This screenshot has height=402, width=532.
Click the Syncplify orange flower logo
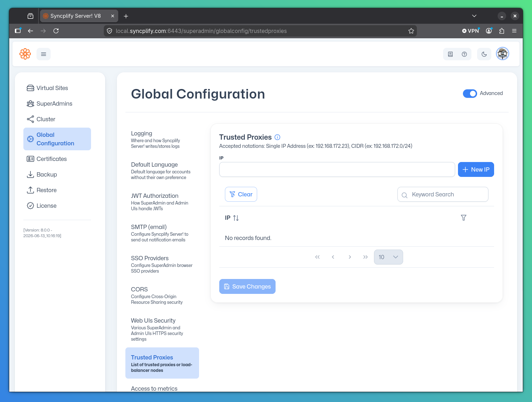pyautogui.click(x=25, y=54)
